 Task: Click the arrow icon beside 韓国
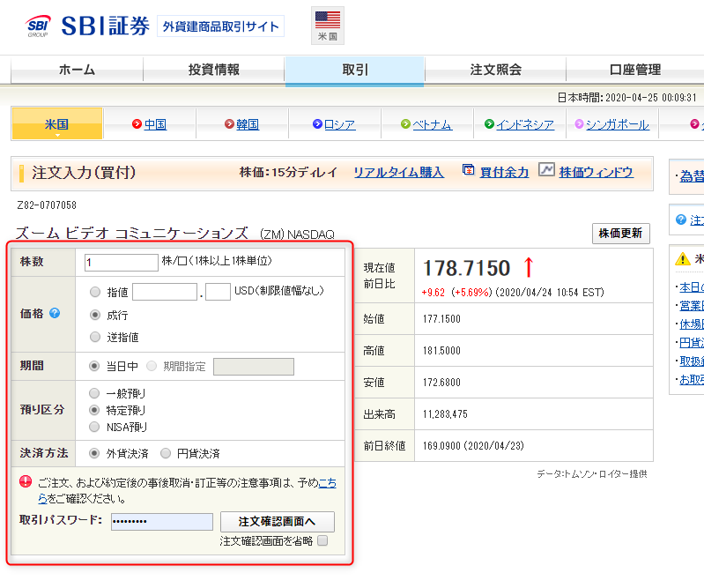tap(229, 123)
